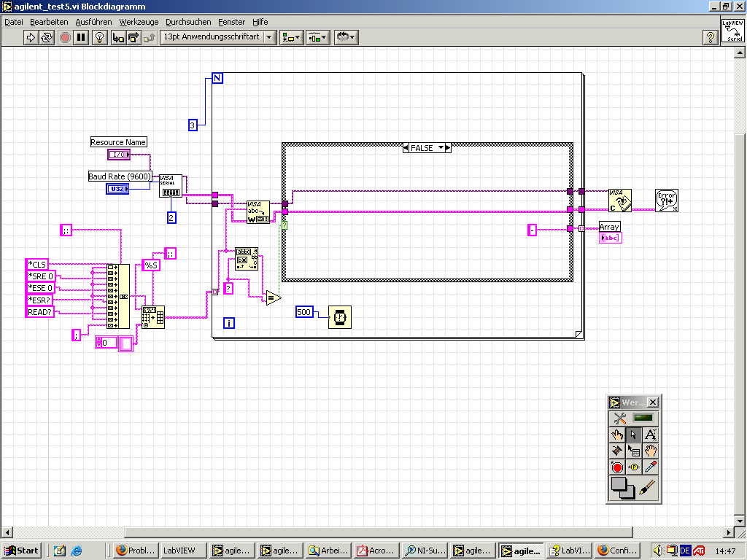The image size is (747, 560).
Task: Open the Align Objects dropdown
Action: (x=292, y=37)
